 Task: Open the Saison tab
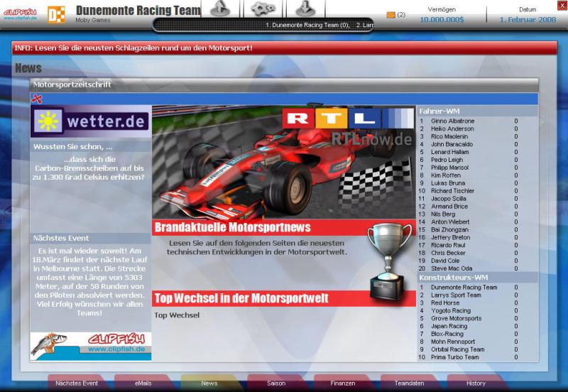tap(275, 383)
